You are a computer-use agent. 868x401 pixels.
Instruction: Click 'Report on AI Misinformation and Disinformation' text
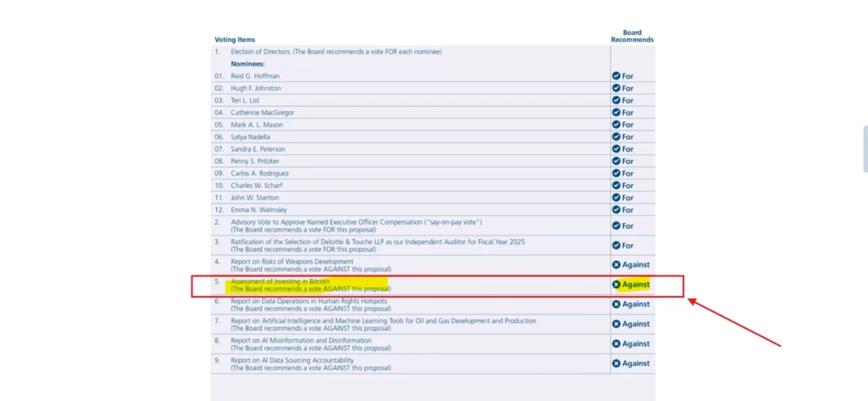click(x=301, y=341)
